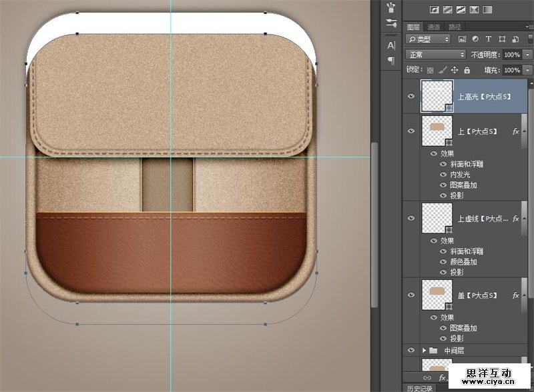Open the 历史记录 panel tab
Viewport: 534px width, 392px height.
(x=420, y=388)
